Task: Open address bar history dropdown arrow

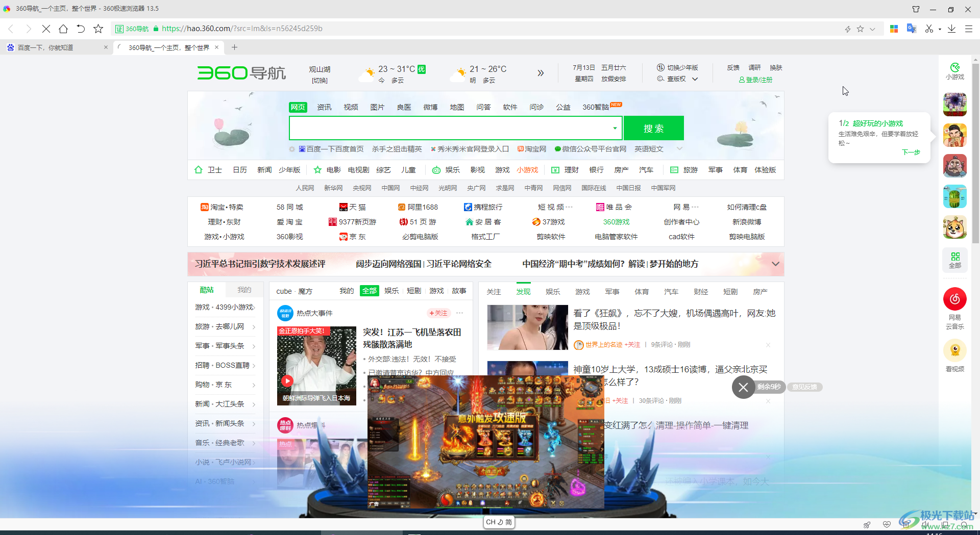Action: [872, 29]
